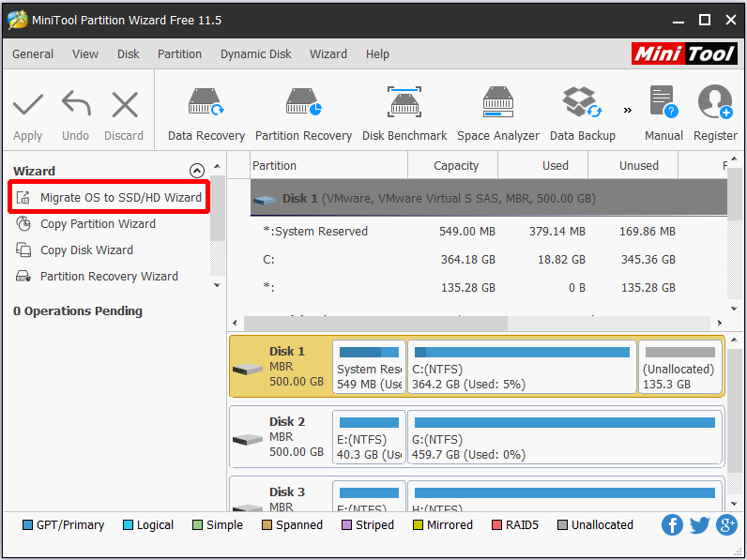Screen dimensions: 747x560
Task: Click the GPT/Primary legend color swatch
Action: (x=27, y=525)
